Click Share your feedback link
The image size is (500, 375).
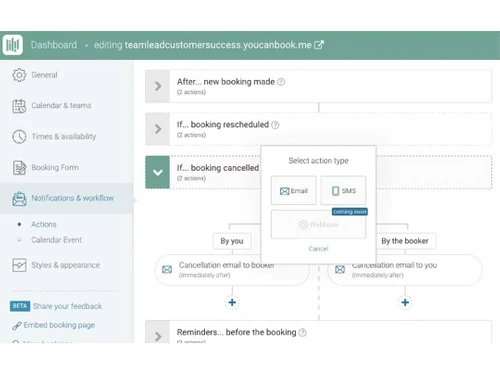click(67, 306)
